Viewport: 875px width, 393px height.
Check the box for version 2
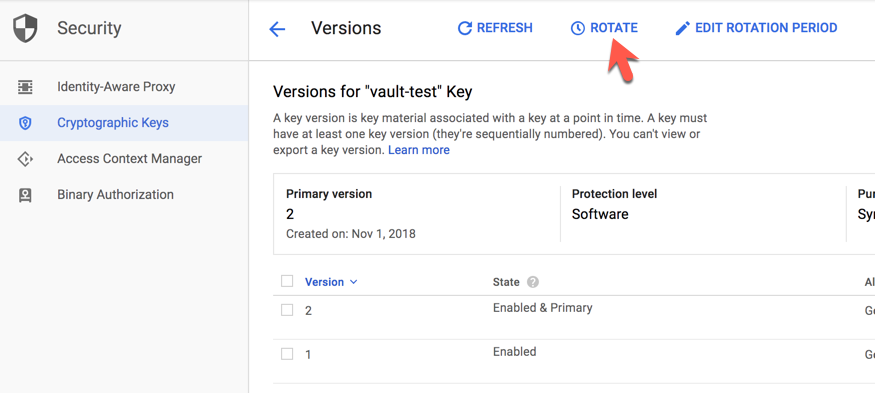point(287,310)
